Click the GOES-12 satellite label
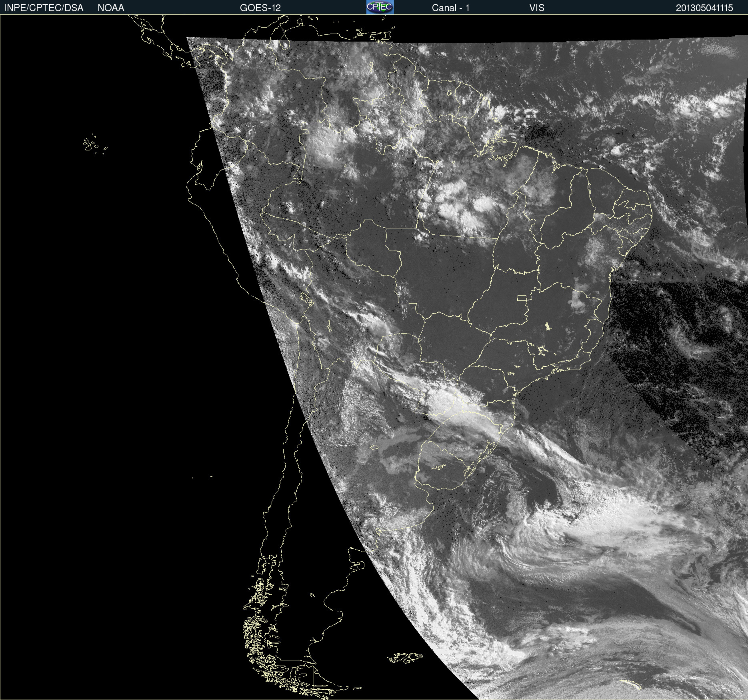 click(260, 8)
